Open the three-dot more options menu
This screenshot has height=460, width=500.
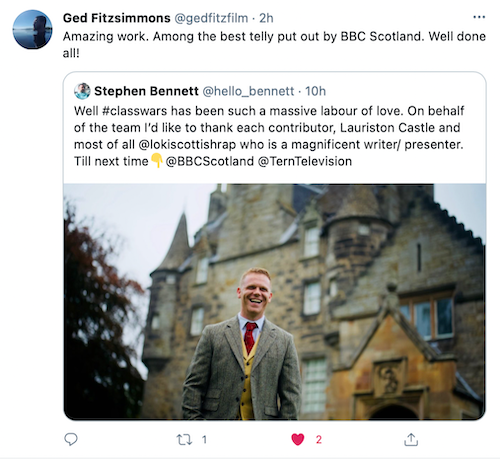coord(479,17)
